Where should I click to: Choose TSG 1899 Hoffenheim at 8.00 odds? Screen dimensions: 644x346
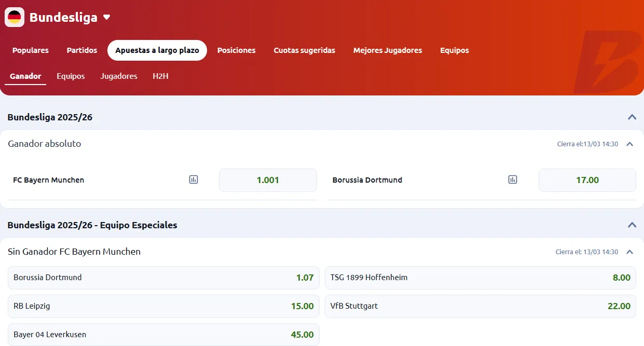480,278
